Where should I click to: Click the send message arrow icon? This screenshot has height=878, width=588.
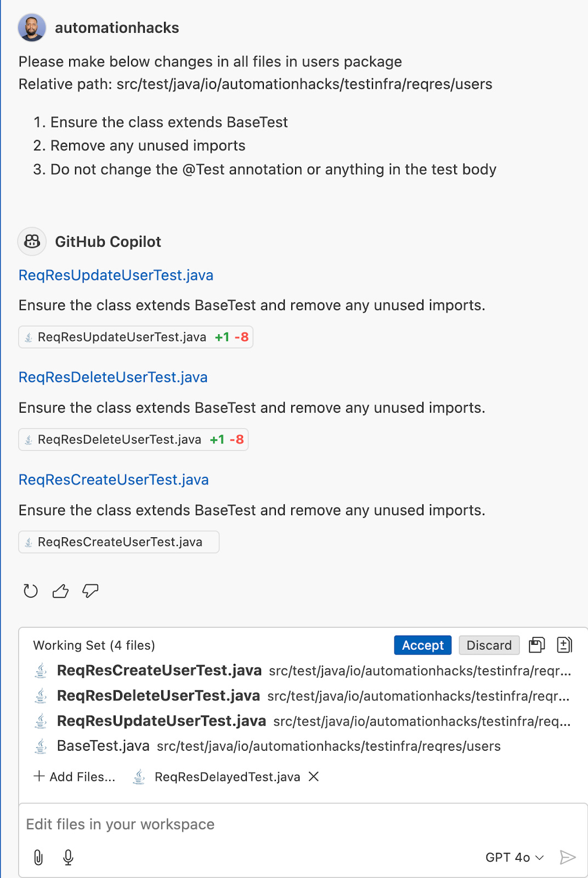pos(567,857)
